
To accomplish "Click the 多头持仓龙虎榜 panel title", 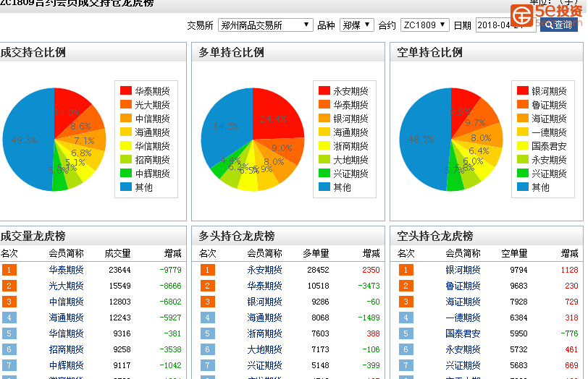I will tap(237, 236).
